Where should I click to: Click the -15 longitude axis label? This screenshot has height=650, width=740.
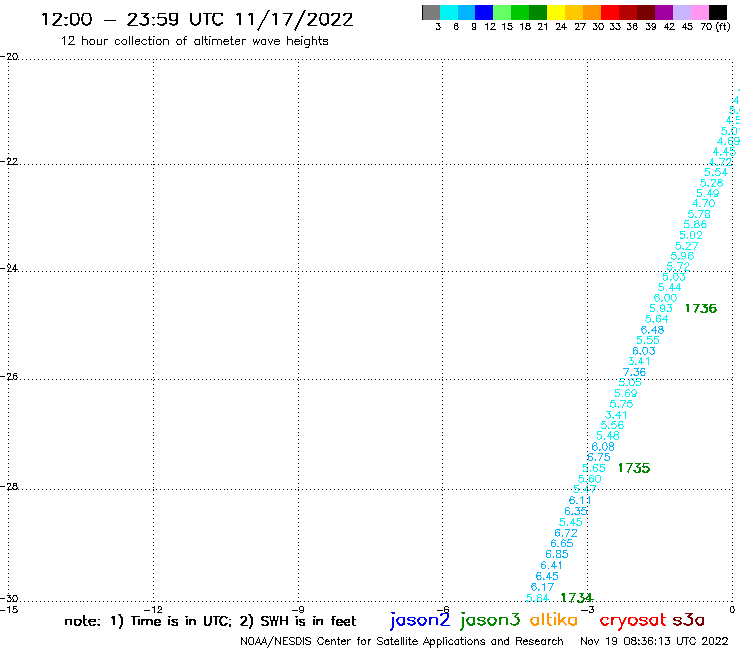click(9, 609)
